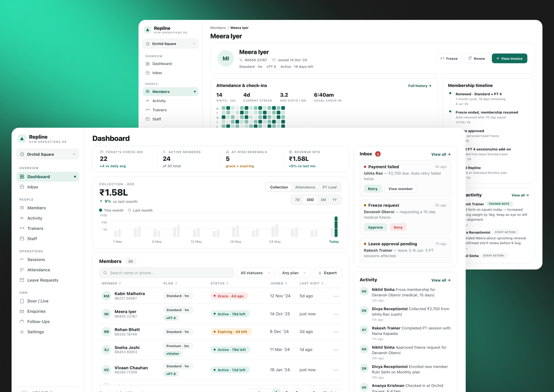
Task: Click the Enquiries envelope icon
Action: tap(22, 311)
